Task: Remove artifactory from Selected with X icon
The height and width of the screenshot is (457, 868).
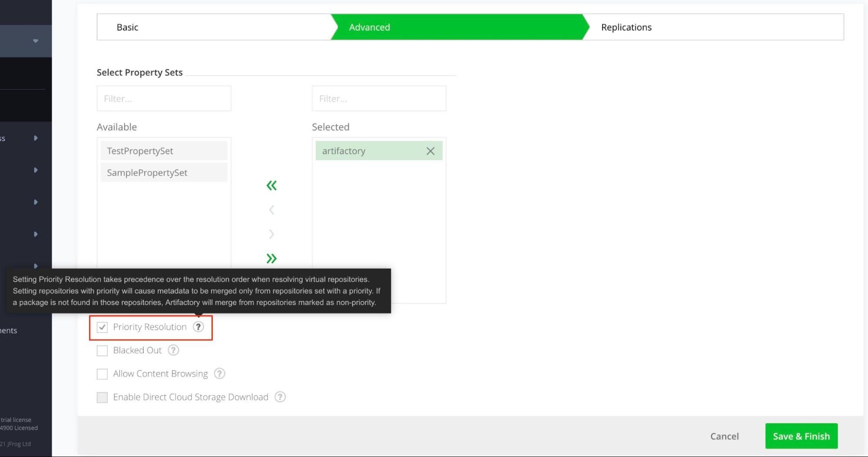Action: point(430,151)
